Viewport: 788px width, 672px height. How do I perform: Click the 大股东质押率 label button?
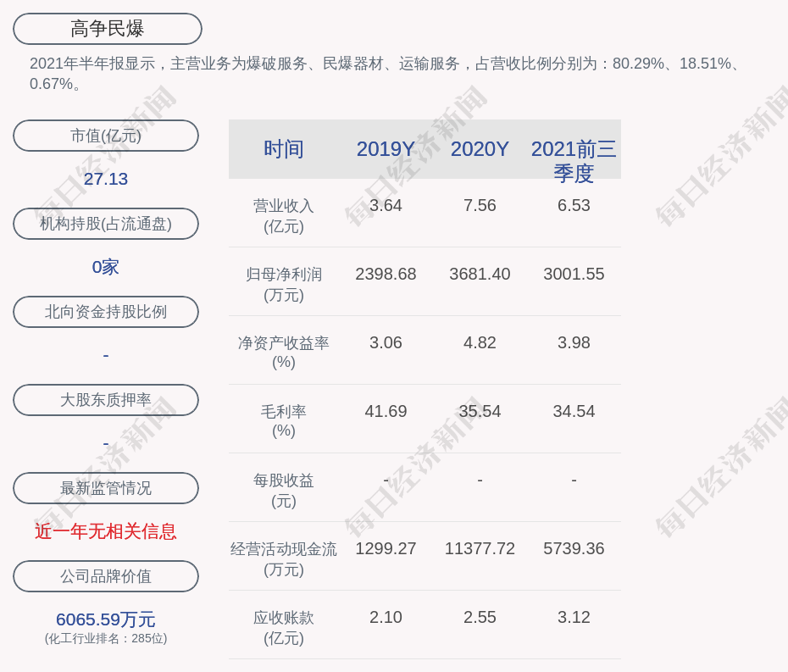coord(106,400)
